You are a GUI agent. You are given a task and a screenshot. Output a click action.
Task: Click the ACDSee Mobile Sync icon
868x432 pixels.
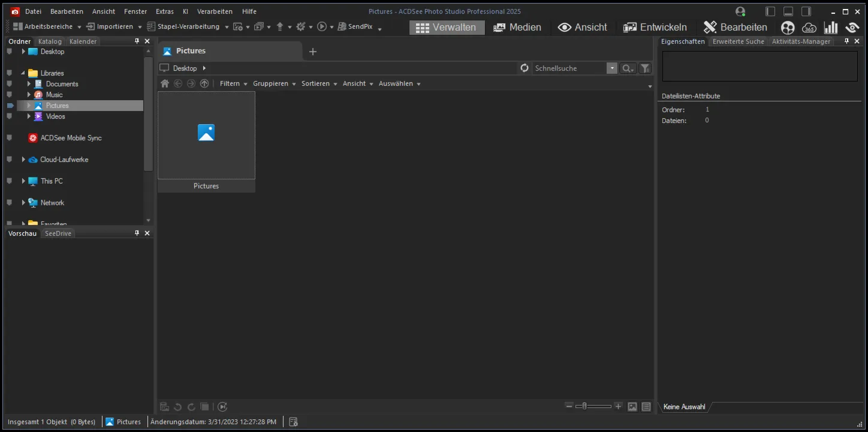click(33, 138)
